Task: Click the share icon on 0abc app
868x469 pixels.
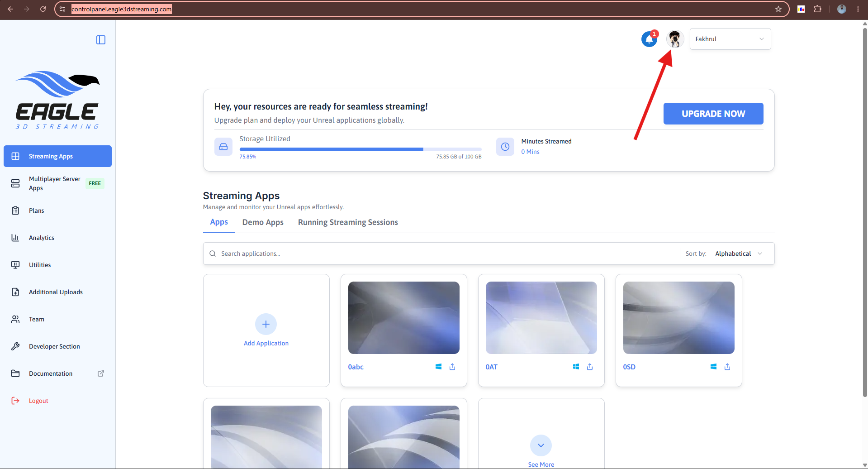Action: [x=452, y=367]
